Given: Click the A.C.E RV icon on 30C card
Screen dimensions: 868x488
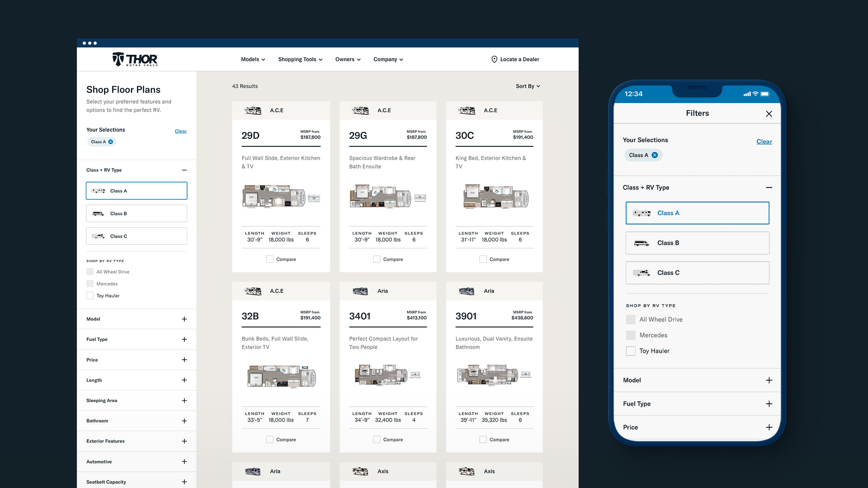Looking at the screenshot, I should click(x=467, y=110).
